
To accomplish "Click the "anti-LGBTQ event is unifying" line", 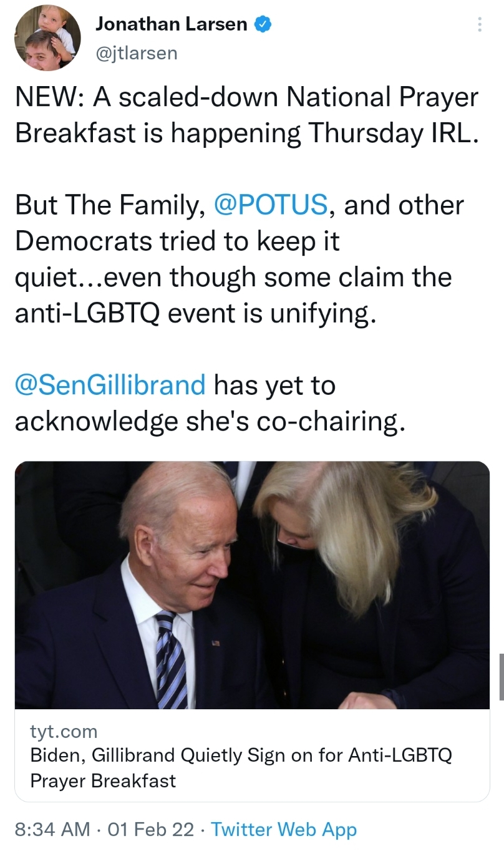I will (196, 313).
